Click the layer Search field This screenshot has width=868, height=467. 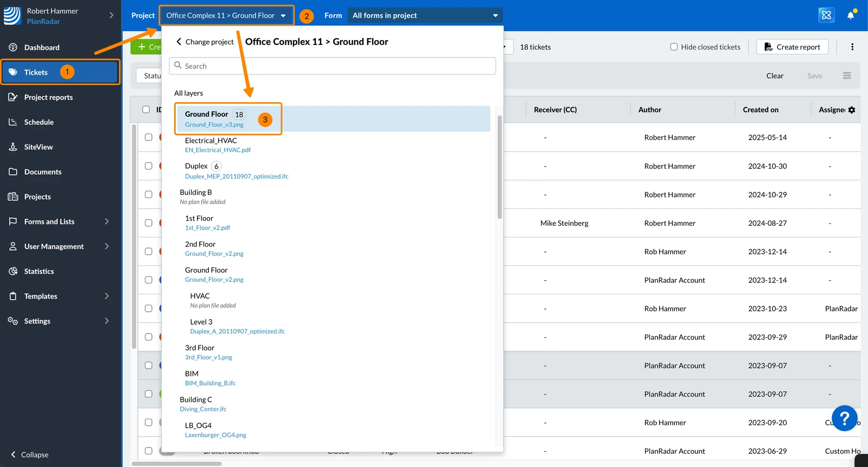(333, 66)
